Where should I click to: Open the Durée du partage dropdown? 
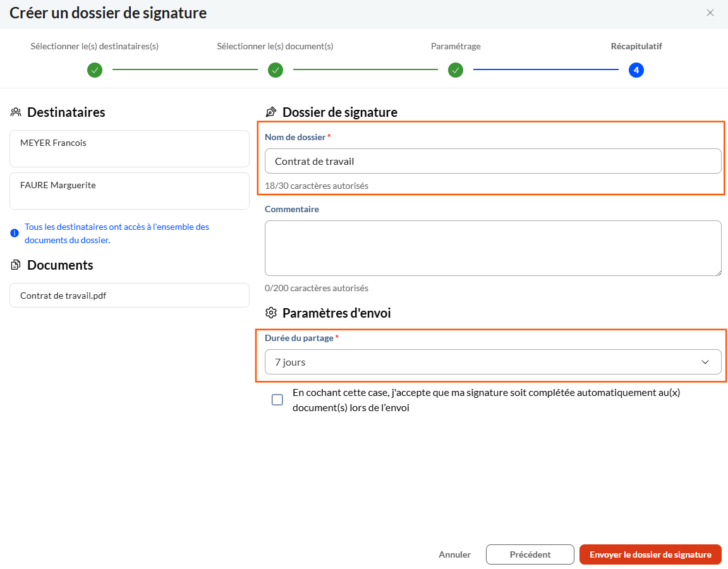pos(487,362)
